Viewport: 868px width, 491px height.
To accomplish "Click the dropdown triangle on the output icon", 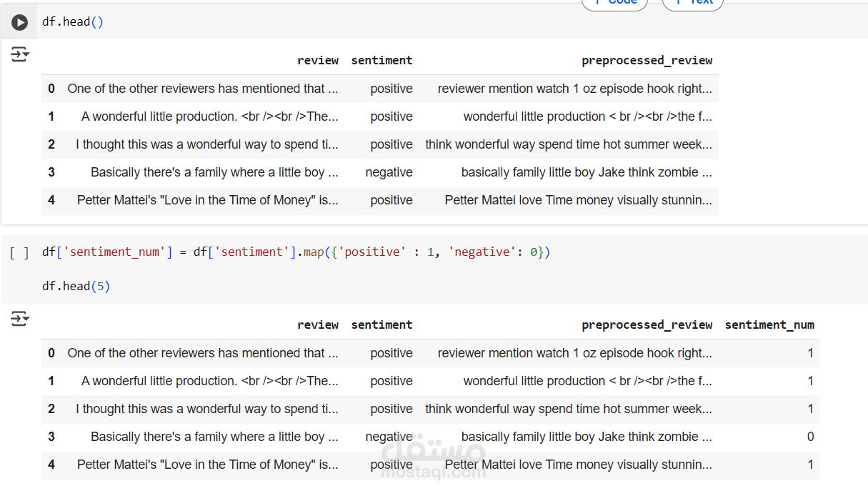I will 25,56.
